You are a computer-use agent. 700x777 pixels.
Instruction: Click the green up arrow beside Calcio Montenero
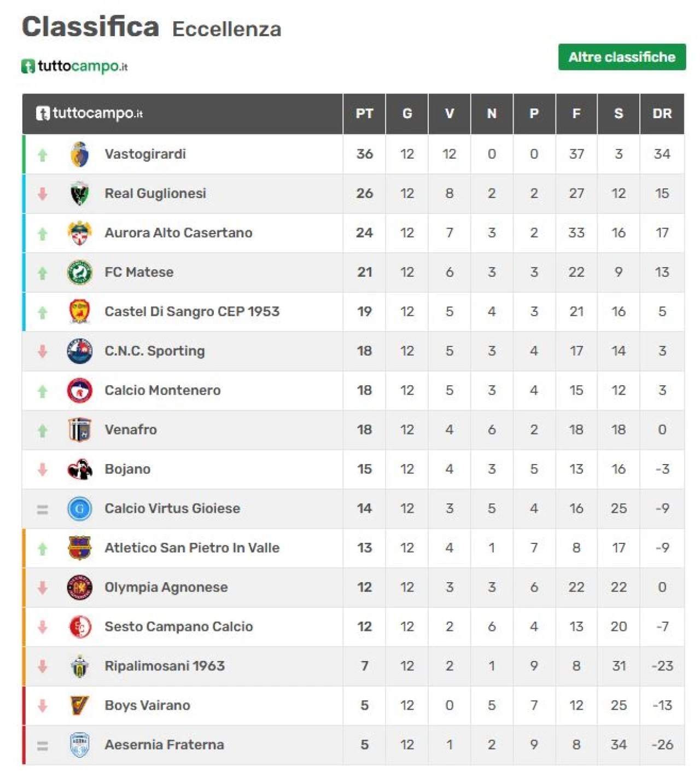point(43,391)
